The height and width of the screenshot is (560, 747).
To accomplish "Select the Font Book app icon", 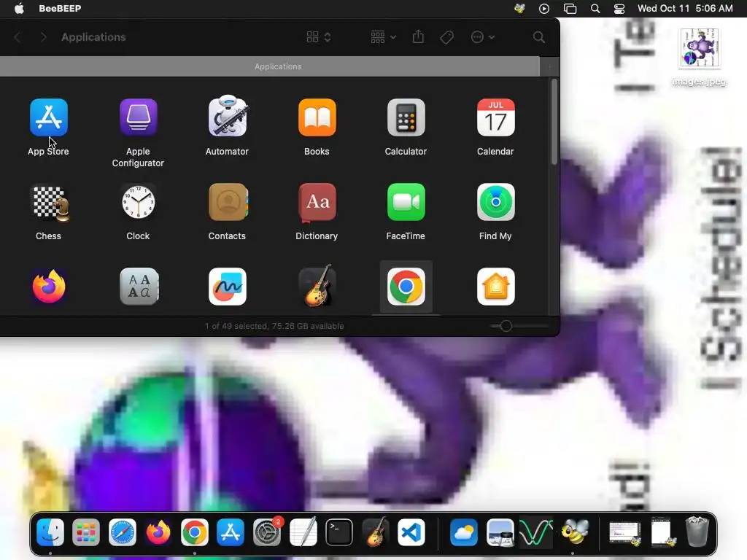I will point(139,286).
